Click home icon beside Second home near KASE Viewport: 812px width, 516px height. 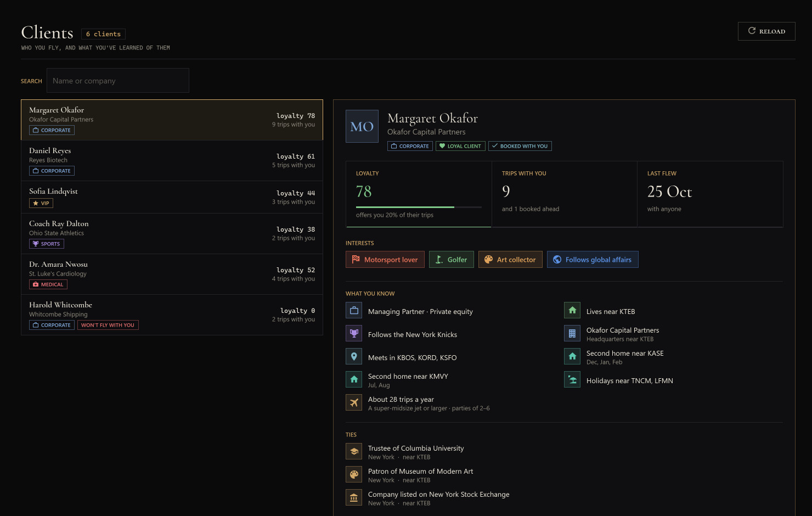coord(572,357)
